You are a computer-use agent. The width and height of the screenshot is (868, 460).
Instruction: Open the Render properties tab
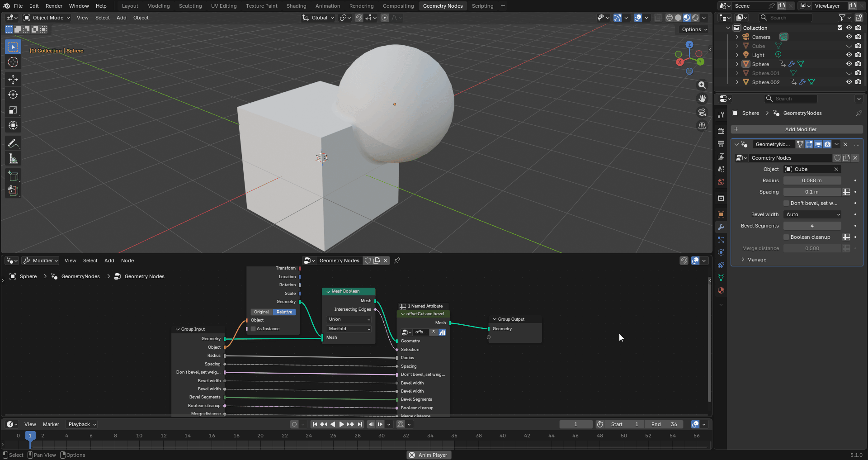pos(721,131)
